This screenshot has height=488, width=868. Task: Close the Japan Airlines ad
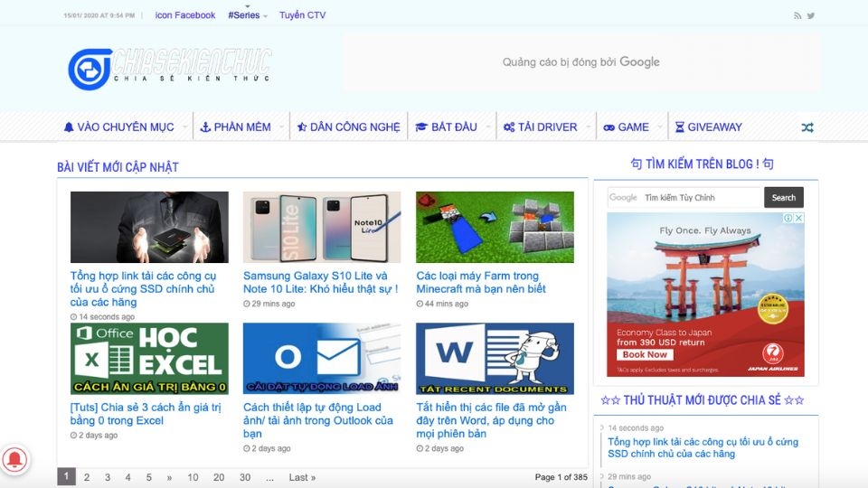point(798,218)
